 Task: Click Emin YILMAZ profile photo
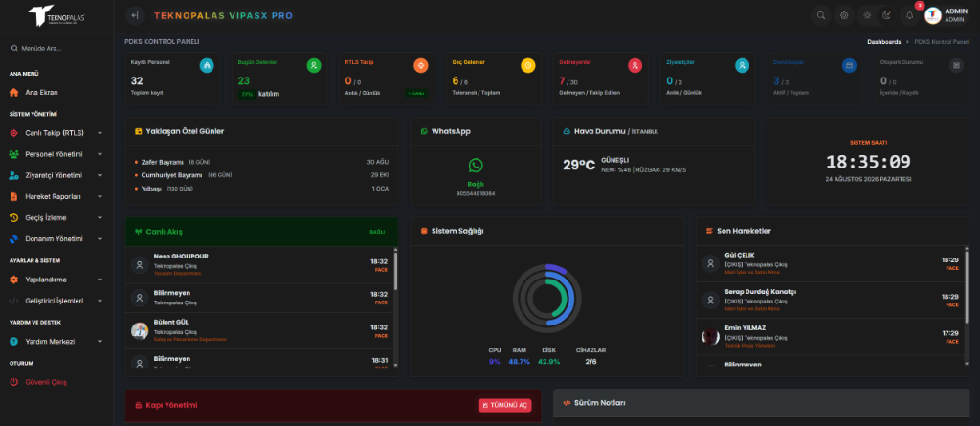point(710,337)
